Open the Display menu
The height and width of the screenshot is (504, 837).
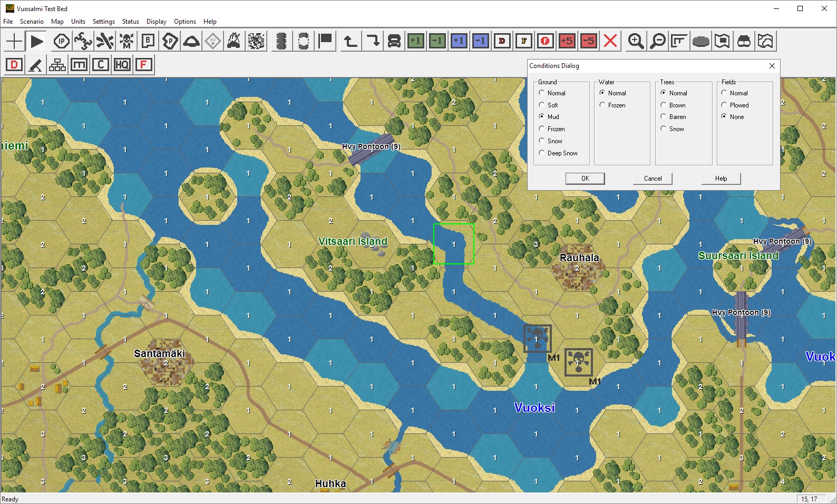point(156,22)
